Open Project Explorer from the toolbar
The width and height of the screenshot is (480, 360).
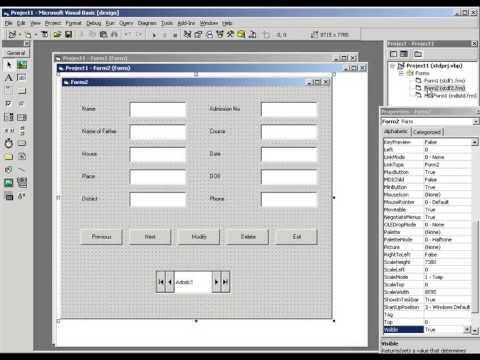click(188, 35)
